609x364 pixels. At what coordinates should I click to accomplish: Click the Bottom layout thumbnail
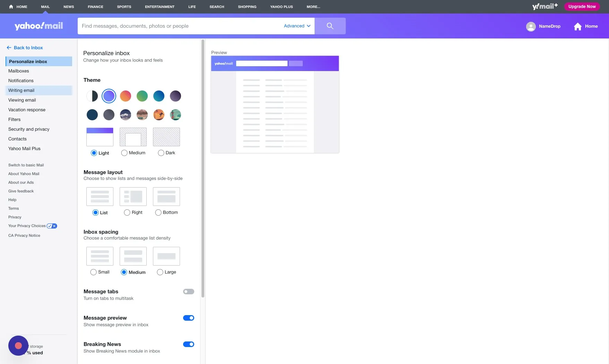(x=166, y=197)
